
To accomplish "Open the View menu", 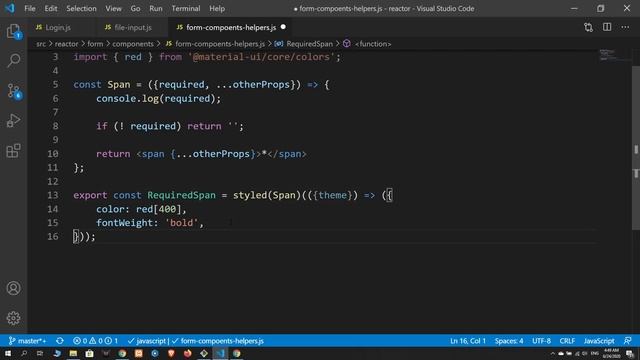I will pyautogui.click(x=113, y=8).
